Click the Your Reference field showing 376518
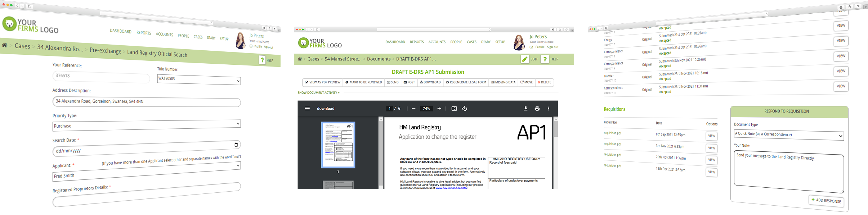Viewport: 868px width, 215px height. tap(101, 77)
